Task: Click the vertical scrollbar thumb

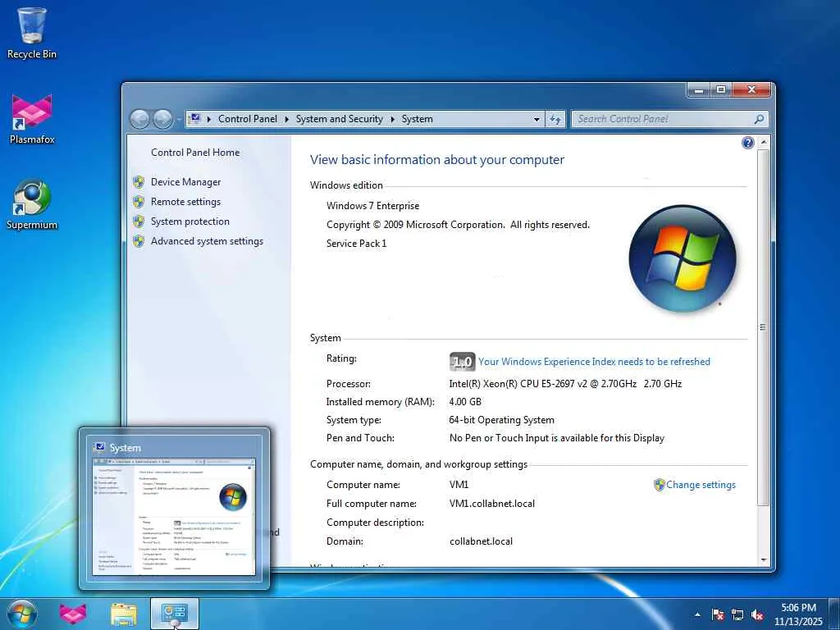Action: click(763, 327)
